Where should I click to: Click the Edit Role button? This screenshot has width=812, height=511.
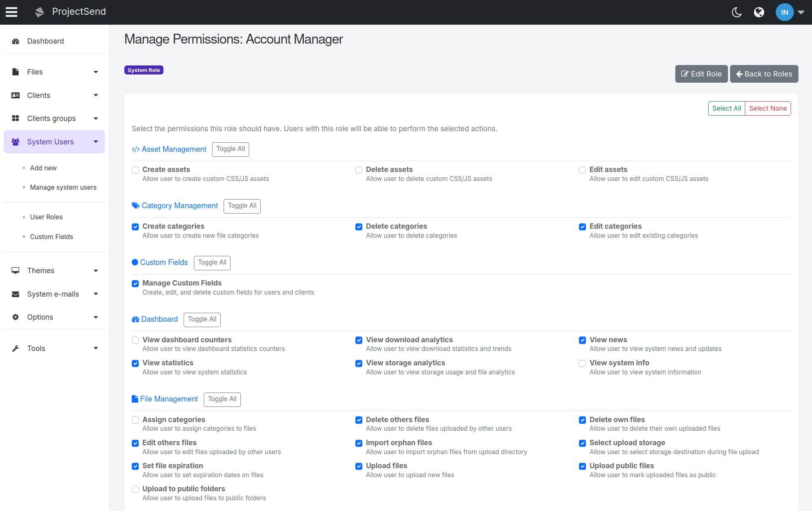point(701,74)
